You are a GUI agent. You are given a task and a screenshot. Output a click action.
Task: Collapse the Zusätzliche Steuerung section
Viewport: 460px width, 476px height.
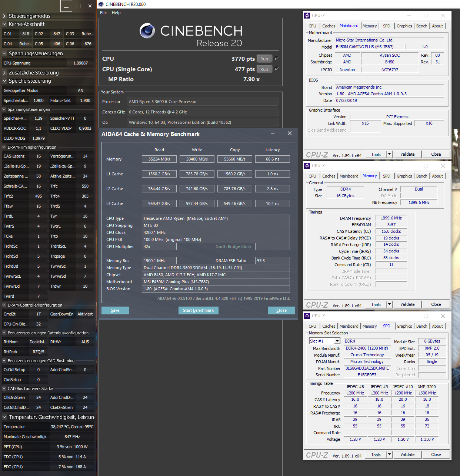pyautogui.click(x=4, y=73)
